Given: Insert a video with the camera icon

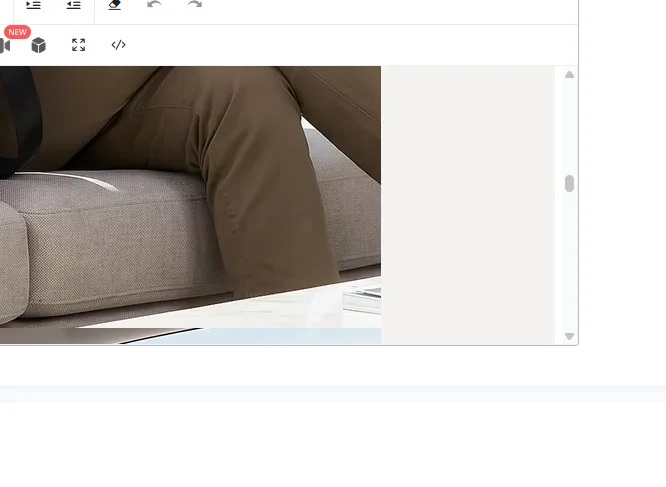Looking at the screenshot, I should point(5,45).
